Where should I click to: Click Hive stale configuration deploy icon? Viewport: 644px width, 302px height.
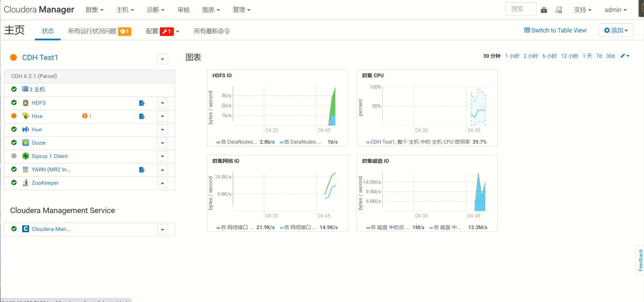tap(142, 116)
